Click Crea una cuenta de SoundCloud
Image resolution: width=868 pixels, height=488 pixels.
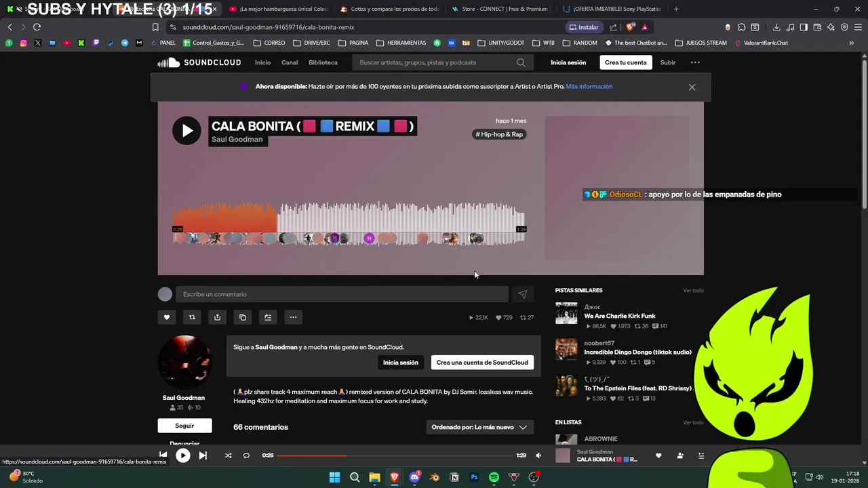click(x=482, y=363)
